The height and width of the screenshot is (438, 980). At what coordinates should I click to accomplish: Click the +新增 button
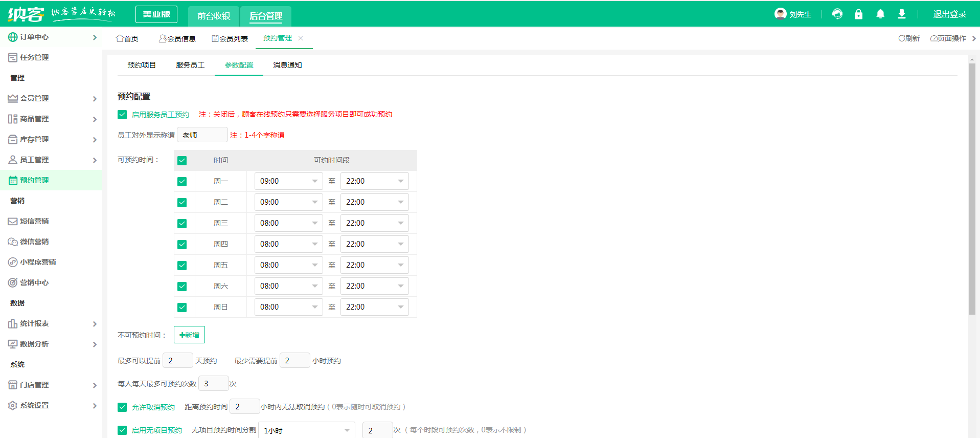(x=189, y=335)
